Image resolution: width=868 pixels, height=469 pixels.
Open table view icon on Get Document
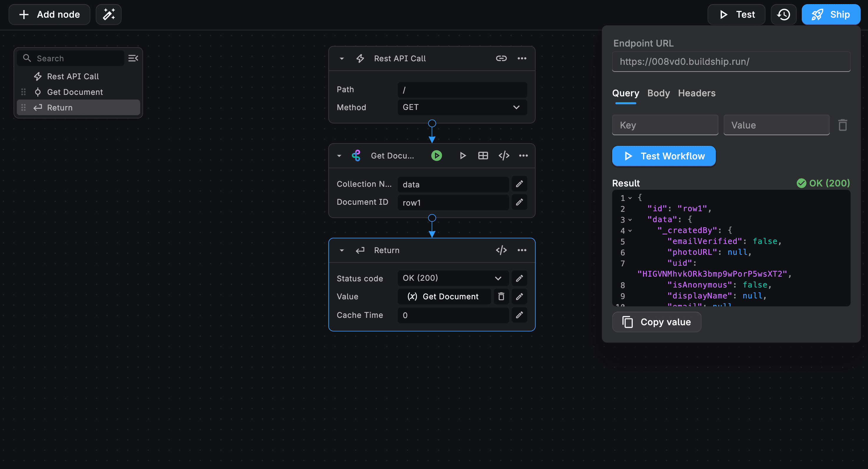tap(483, 156)
